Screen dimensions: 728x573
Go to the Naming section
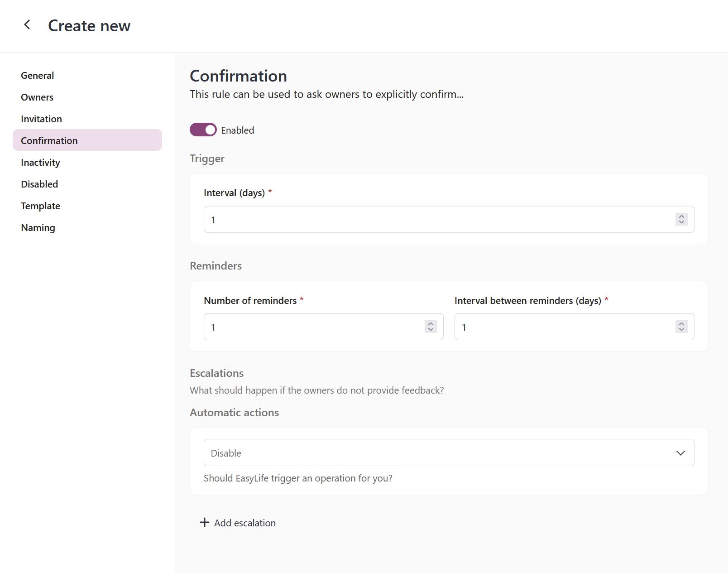coord(38,228)
